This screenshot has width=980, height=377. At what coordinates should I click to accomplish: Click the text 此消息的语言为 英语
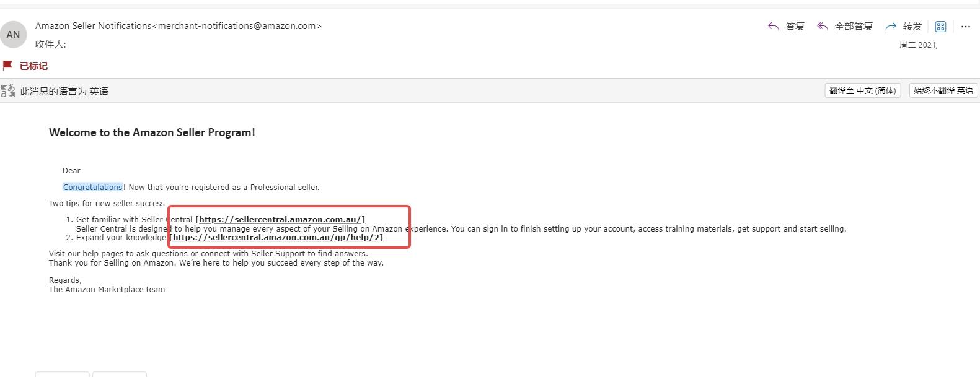(64, 92)
